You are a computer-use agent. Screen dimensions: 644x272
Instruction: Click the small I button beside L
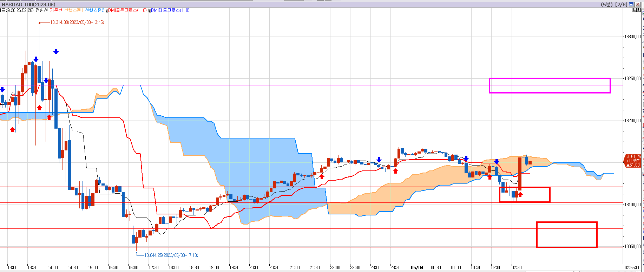tap(639, 9)
